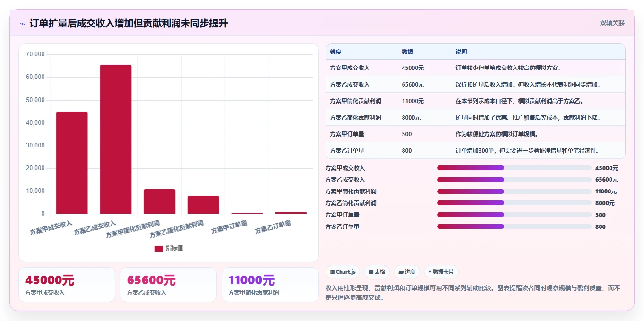
Task: Click the 方案乙成交收入 bar in the chart
Action: 116,139
